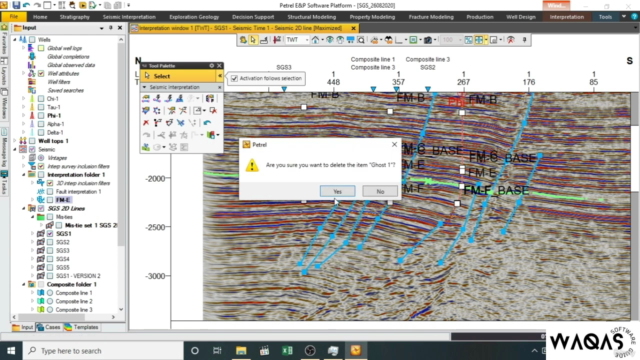Click the Select button in Tool Palette
This screenshot has width=640, height=360.
point(178,76)
